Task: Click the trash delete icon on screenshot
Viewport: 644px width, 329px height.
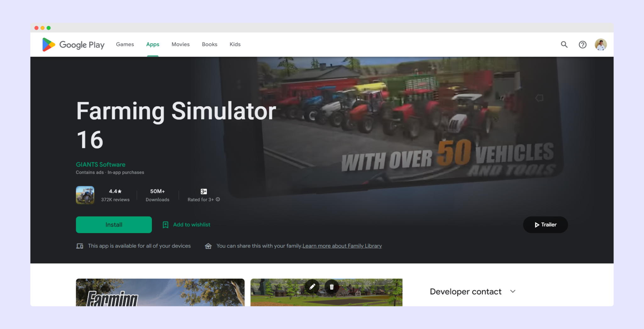Action: click(x=331, y=287)
